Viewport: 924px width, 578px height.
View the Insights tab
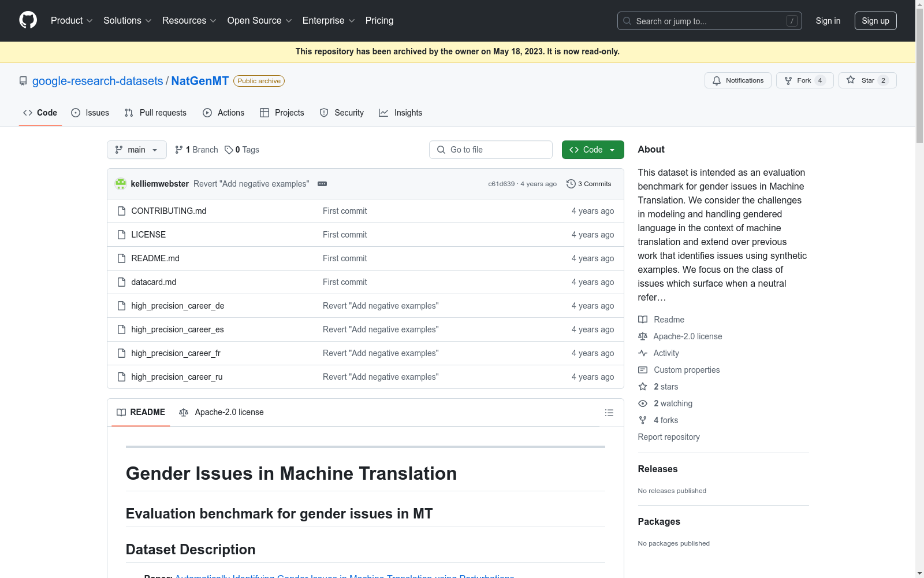point(401,113)
